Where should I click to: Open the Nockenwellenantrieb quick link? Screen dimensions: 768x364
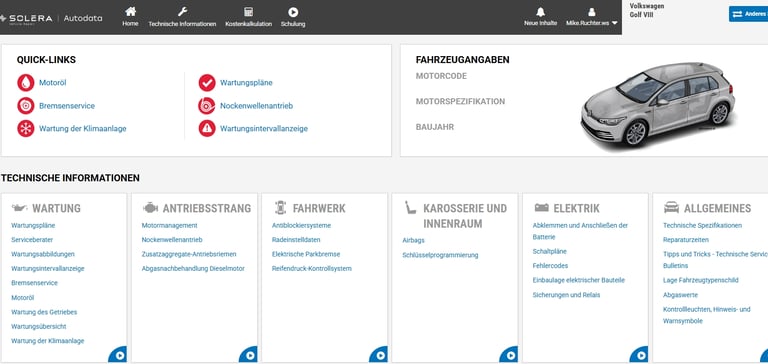point(256,106)
